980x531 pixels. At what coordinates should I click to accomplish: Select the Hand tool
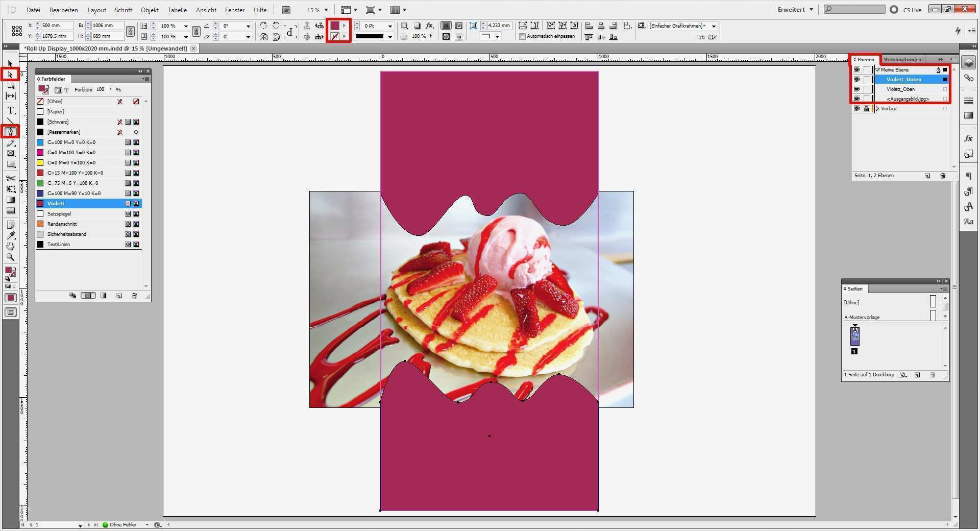pos(10,247)
